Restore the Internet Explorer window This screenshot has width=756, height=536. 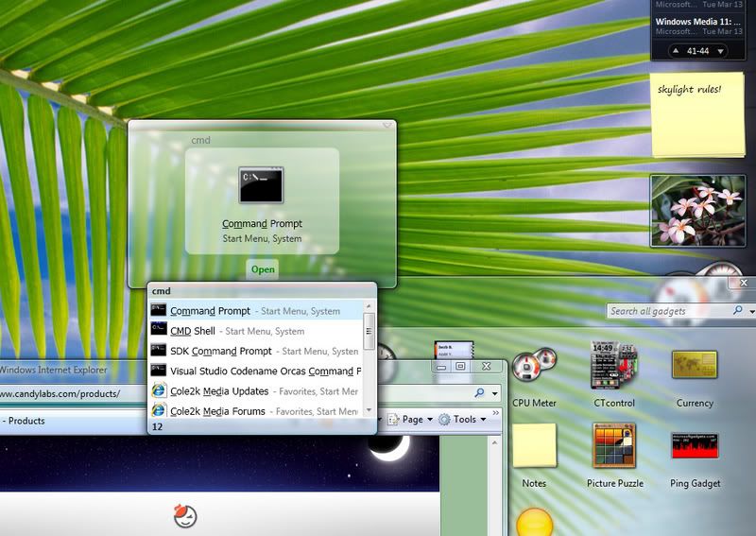click(460, 366)
